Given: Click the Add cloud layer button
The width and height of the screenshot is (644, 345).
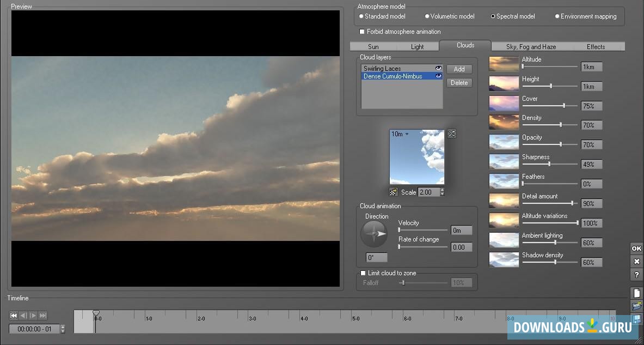Looking at the screenshot, I should coord(459,69).
